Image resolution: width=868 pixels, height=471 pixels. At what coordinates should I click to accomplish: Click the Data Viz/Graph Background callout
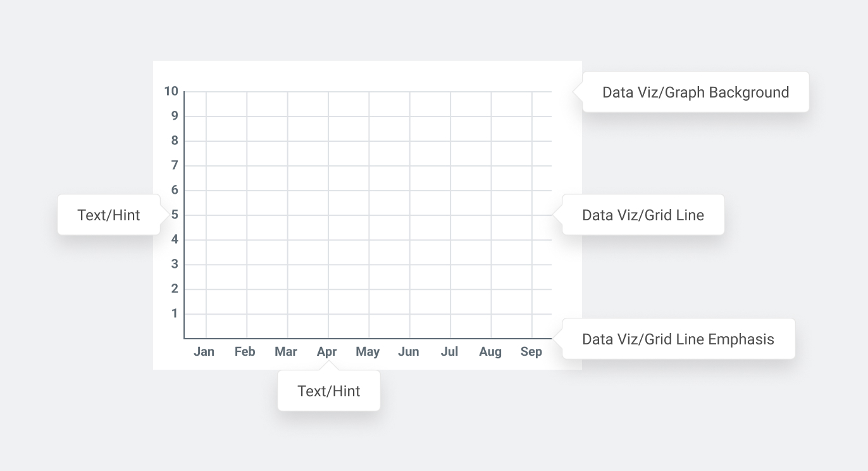(x=695, y=92)
